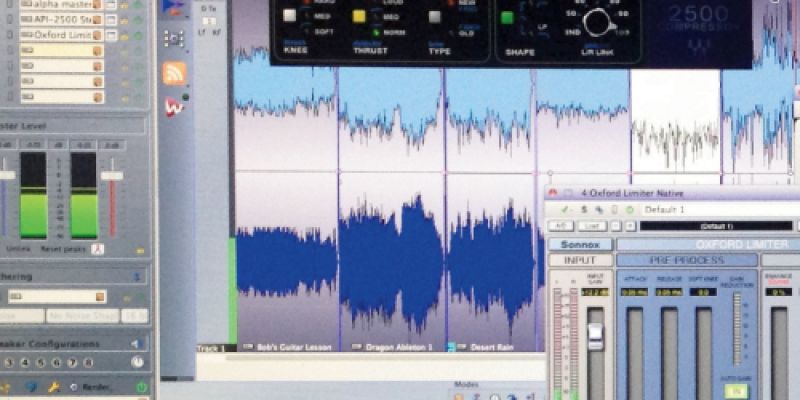The height and width of the screenshot is (400, 800).
Task: Click the Input Gain fader handle
Action: [595, 336]
